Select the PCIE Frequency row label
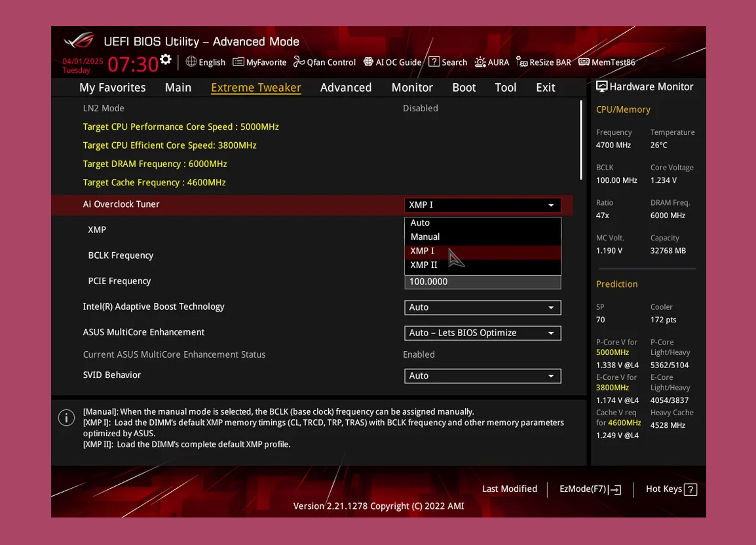Viewport: 756px width, 545px height. [119, 281]
